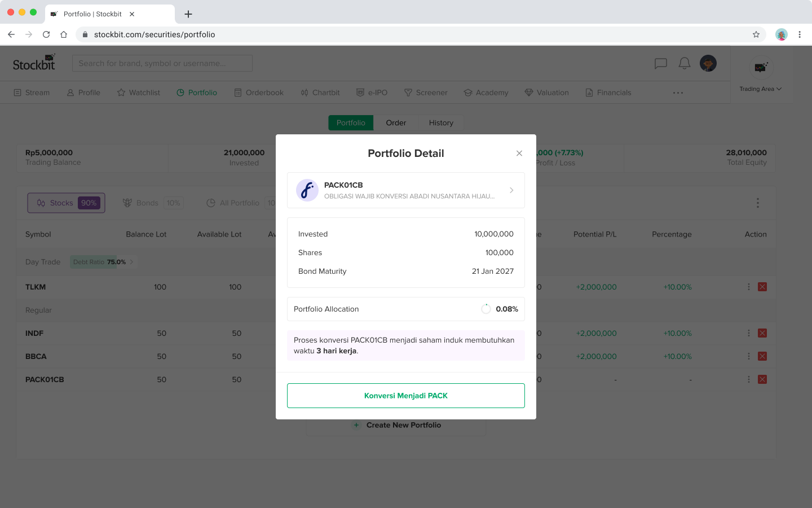Close the Portfolio | Stockbit tab

tap(132, 14)
